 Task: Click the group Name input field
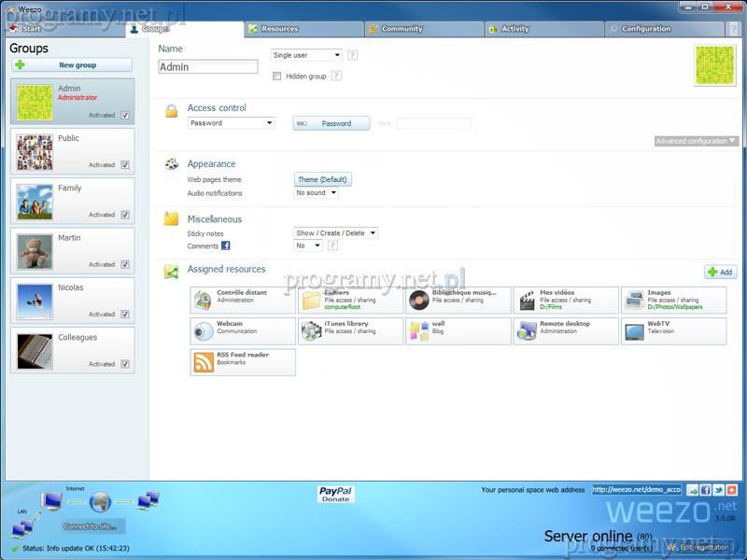[207, 67]
